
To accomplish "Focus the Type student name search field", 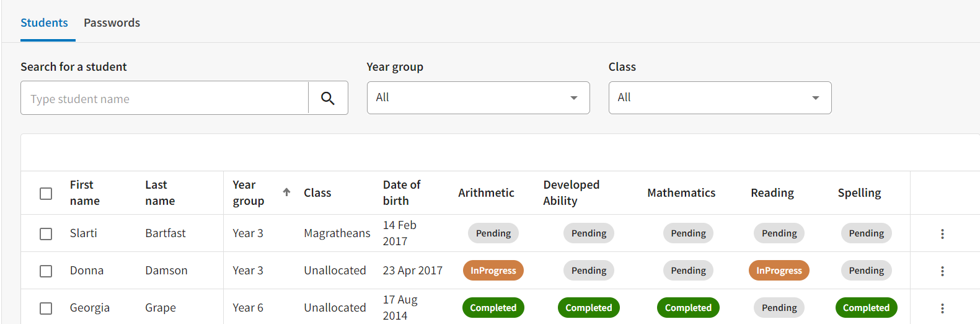I will coord(164,98).
